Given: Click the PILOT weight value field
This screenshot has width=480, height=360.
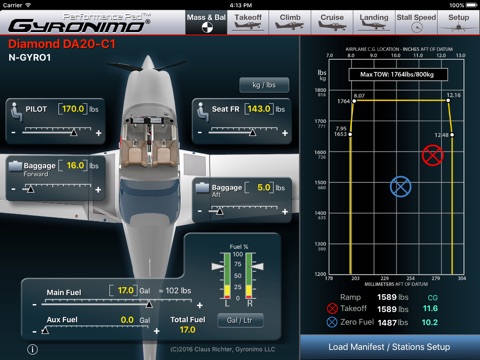Looking at the screenshot, I should point(73,109).
